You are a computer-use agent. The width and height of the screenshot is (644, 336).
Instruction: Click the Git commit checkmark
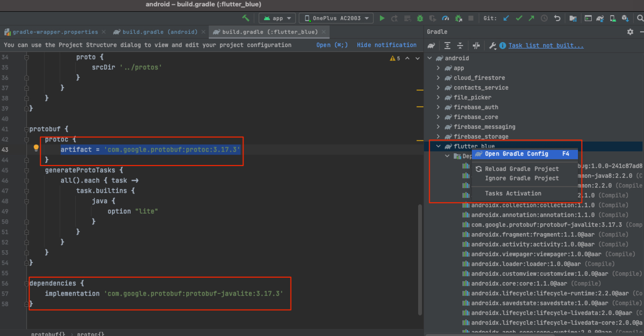[x=519, y=18]
